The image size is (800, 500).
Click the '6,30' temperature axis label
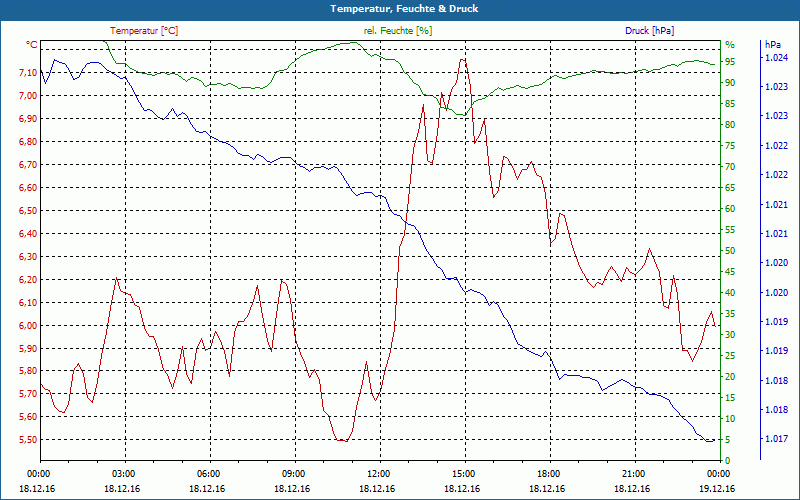click(x=28, y=257)
